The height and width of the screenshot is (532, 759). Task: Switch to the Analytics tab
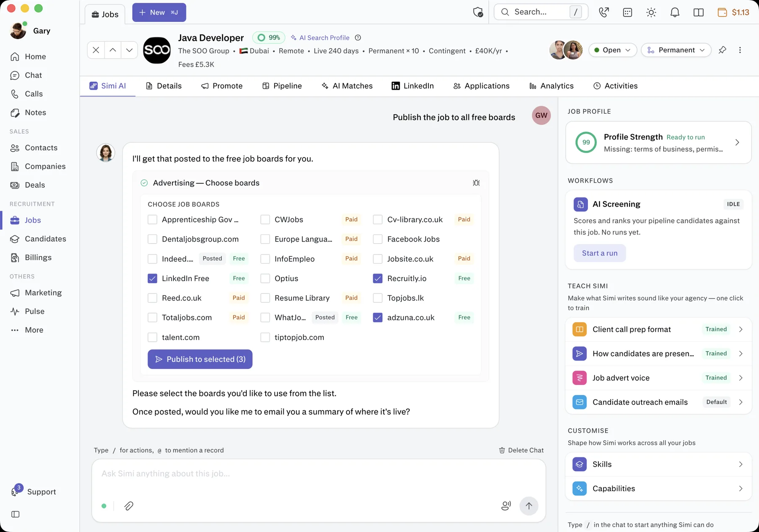pyautogui.click(x=552, y=86)
